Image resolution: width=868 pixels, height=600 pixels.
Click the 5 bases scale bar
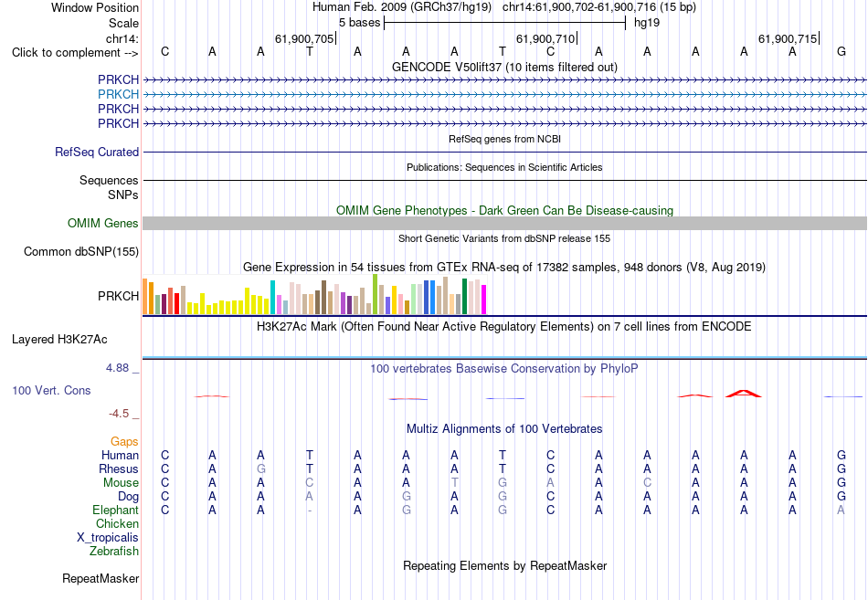click(504, 23)
